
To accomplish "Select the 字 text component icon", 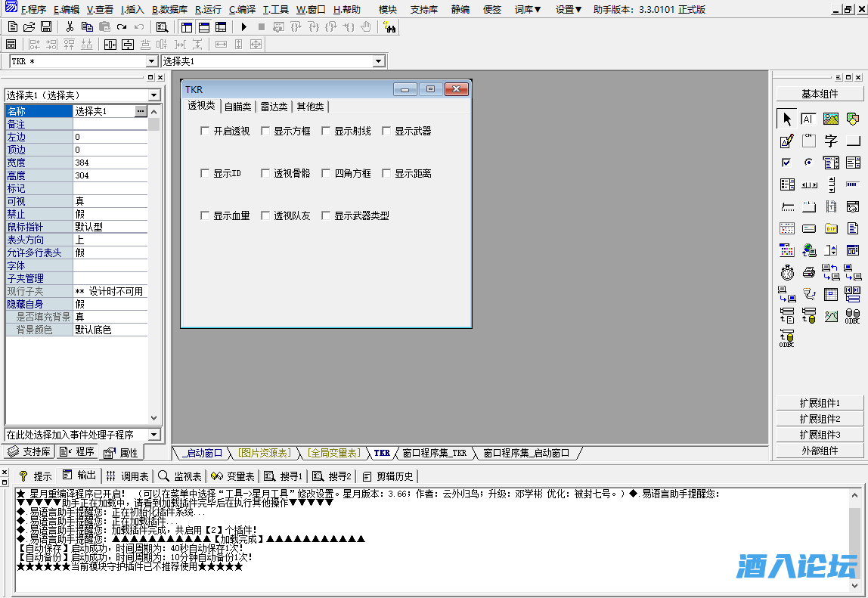I will coord(830,141).
